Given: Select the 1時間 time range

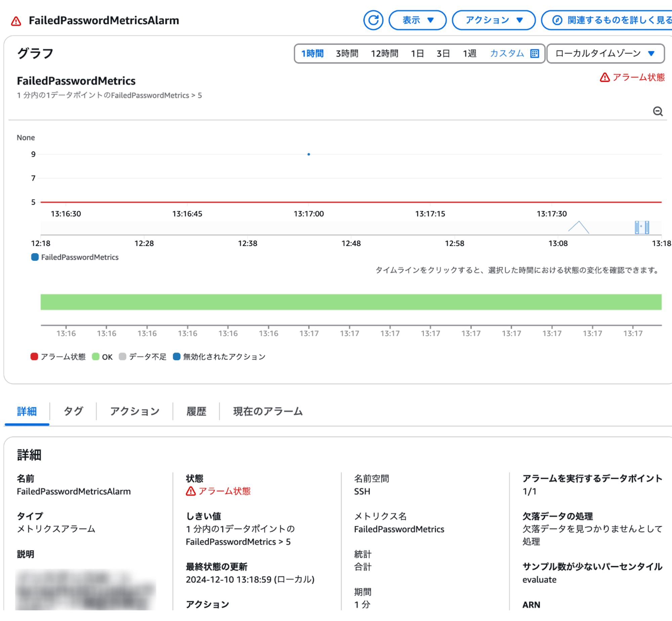Looking at the screenshot, I should tap(312, 53).
